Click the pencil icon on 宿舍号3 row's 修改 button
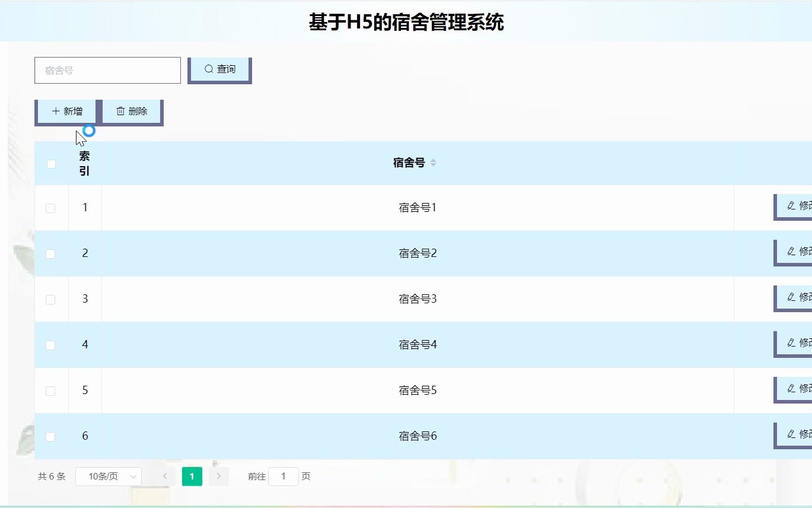The image size is (812, 508). [x=791, y=297]
